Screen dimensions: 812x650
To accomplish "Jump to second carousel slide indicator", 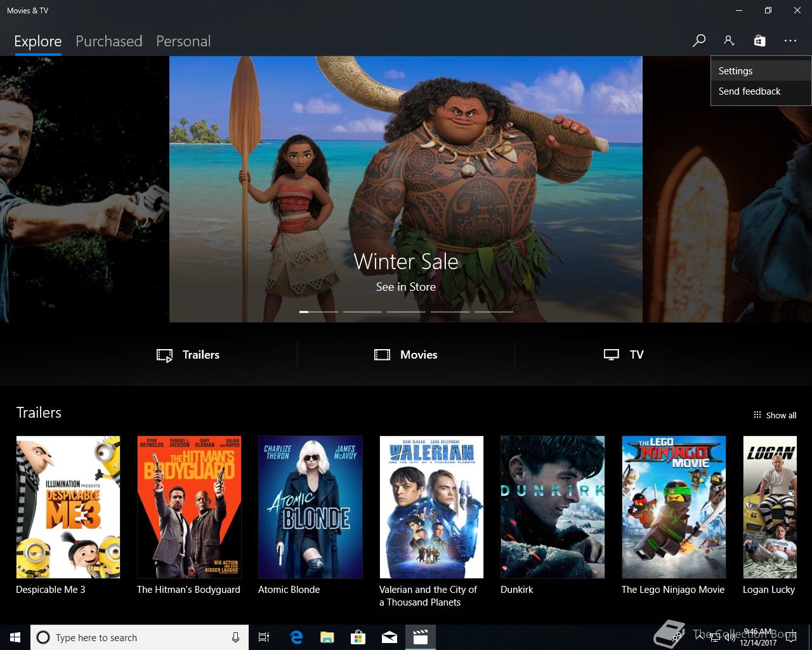I will tap(362, 312).
